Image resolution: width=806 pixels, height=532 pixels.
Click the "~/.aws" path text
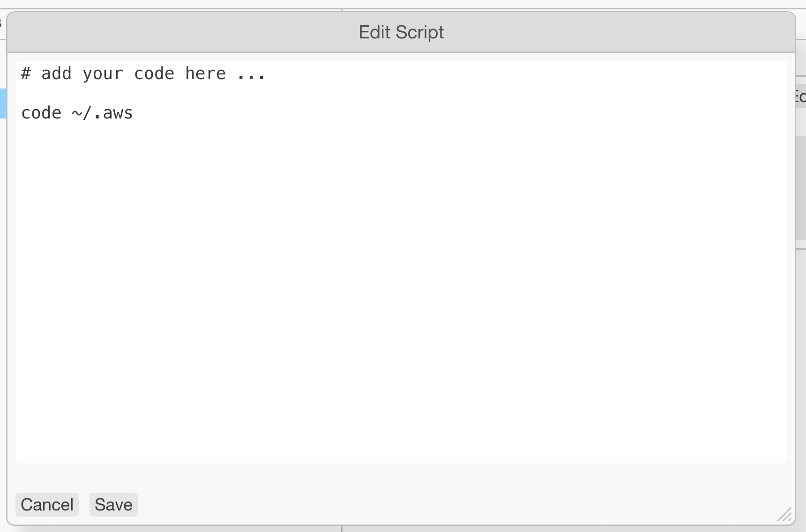102,113
